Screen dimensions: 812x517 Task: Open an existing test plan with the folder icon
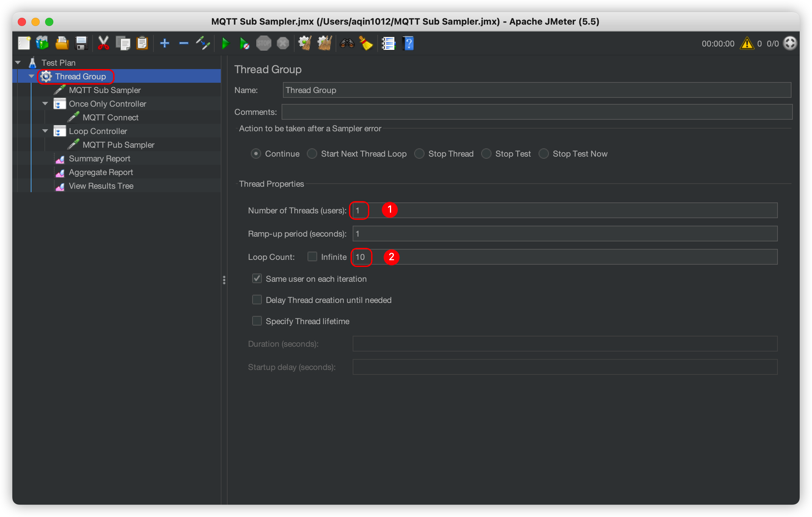click(x=62, y=43)
